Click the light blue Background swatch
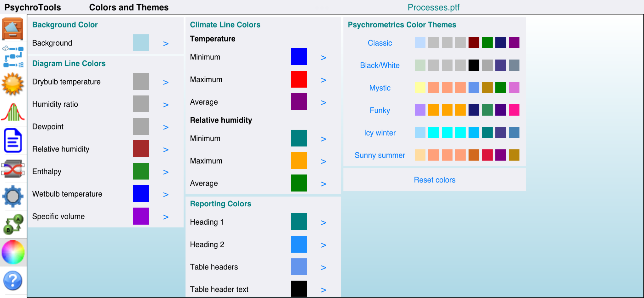Viewport: 644px width, 298px height. tap(141, 43)
